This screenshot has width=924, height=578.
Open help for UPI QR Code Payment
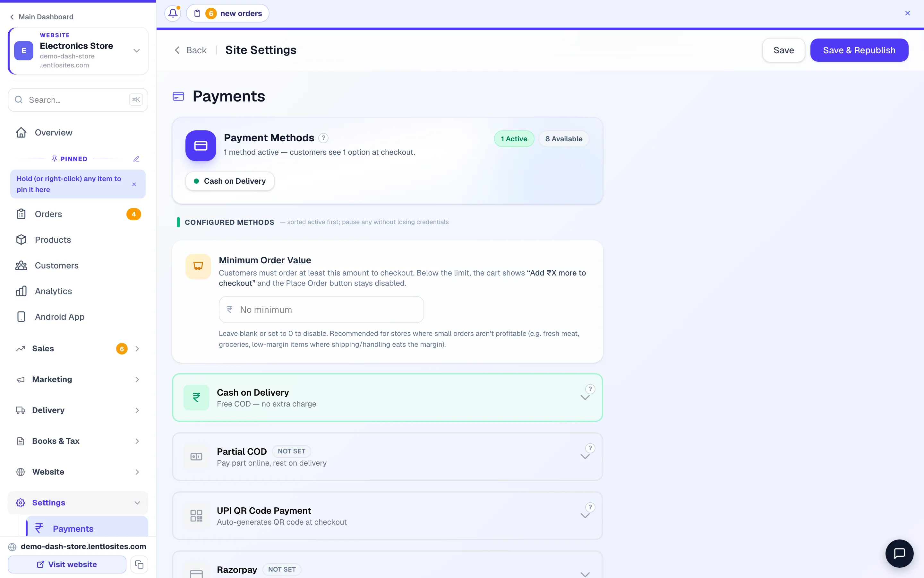590,507
